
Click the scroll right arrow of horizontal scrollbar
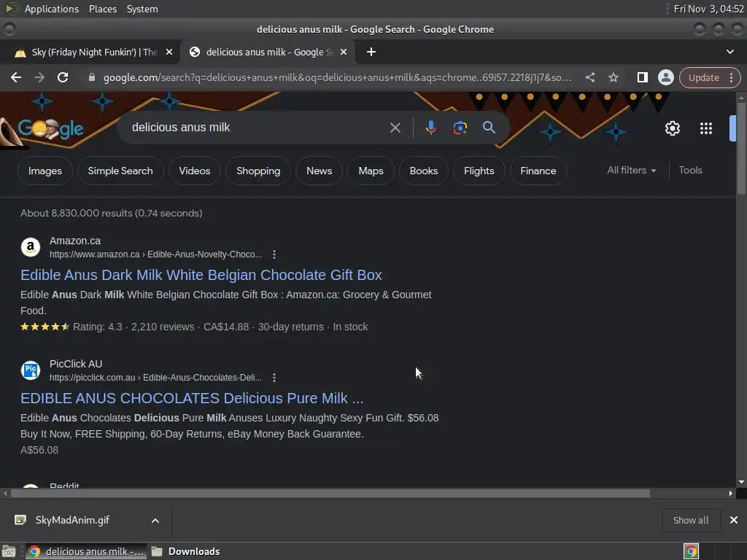pyautogui.click(x=731, y=494)
